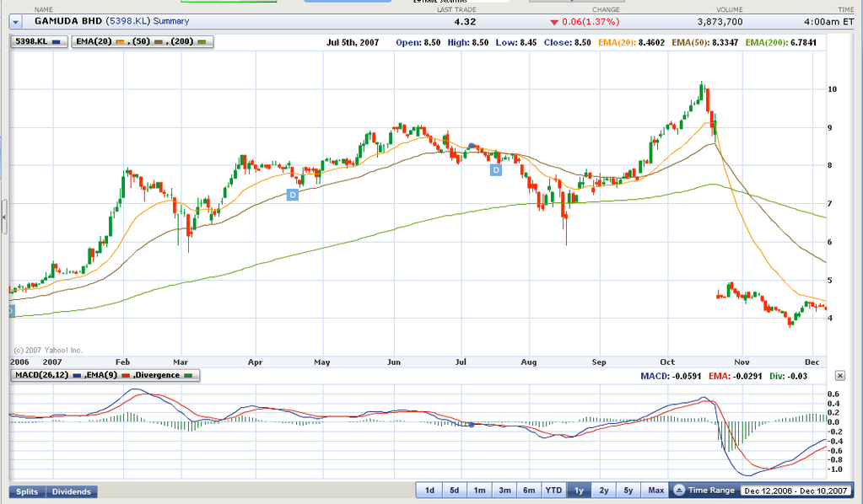
Task: Switch chart range to 5d
Action: [x=454, y=490]
